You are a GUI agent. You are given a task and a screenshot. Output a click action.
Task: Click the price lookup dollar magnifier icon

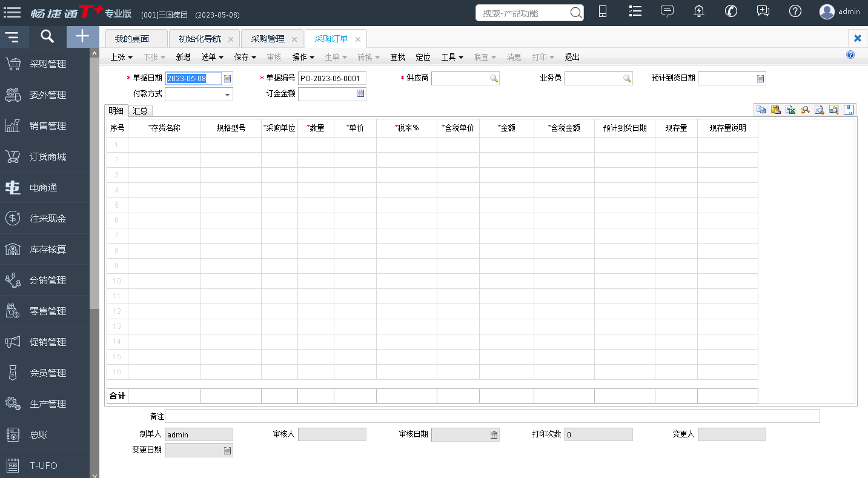[805, 110]
